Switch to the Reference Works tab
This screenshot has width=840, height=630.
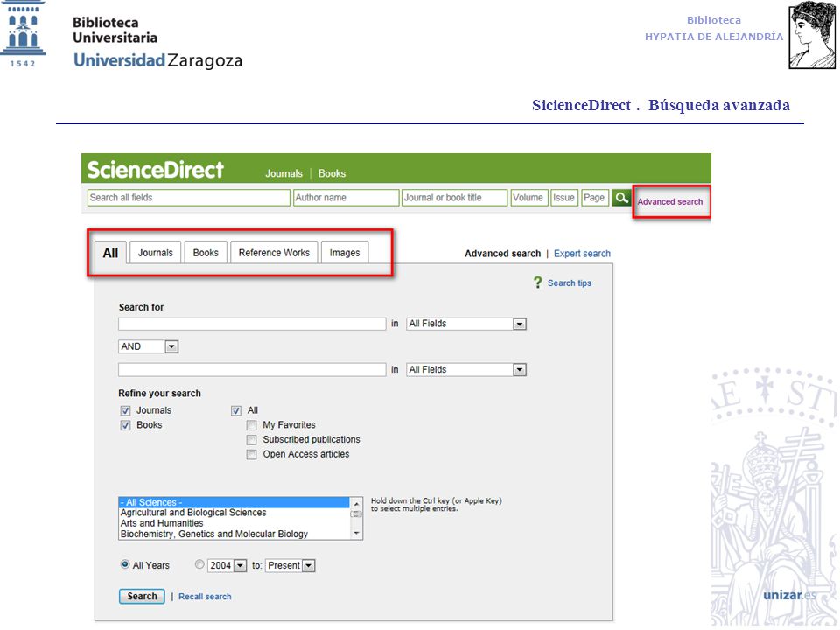tap(274, 252)
